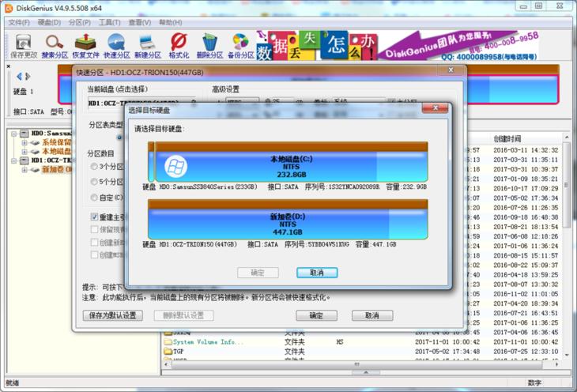The image size is (577, 392).
Task: Click the Save Changes (保存更改) toolbar icon
Action: pyautogui.click(x=24, y=46)
